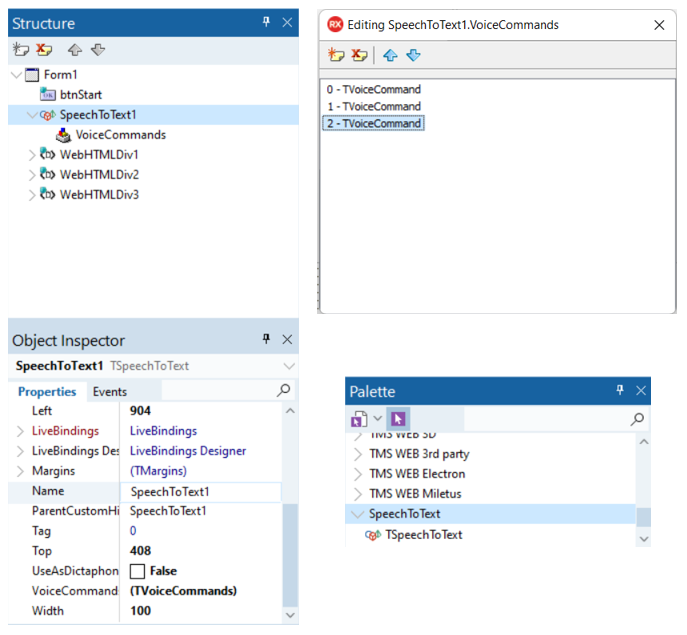Pin the Structure panel
The width and height of the screenshot is (687, 635).
[x=266, y=22]
